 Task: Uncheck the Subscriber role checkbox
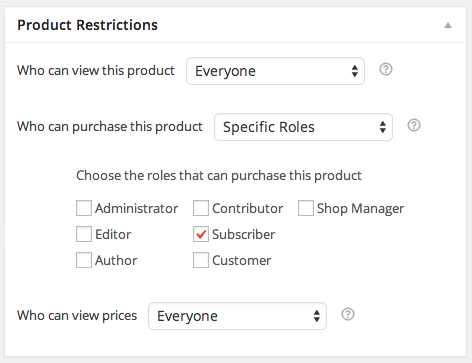point(201,234)
